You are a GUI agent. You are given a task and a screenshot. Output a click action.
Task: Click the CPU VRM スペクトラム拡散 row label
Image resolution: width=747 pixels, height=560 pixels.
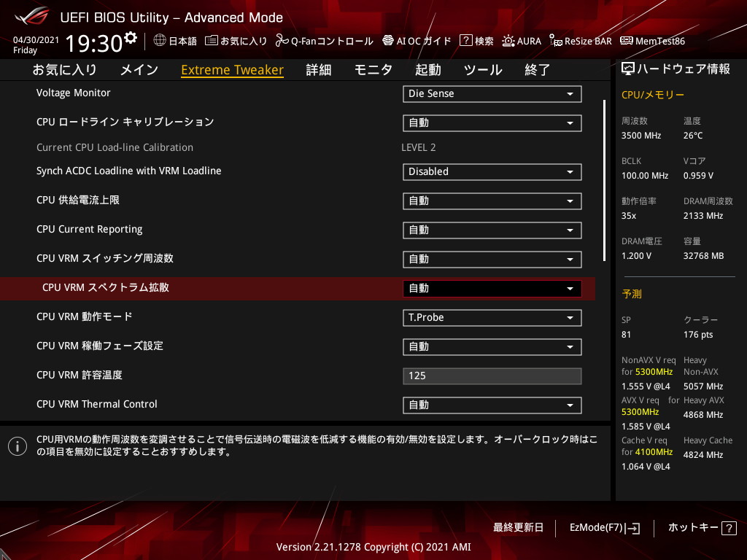point(105,287)
